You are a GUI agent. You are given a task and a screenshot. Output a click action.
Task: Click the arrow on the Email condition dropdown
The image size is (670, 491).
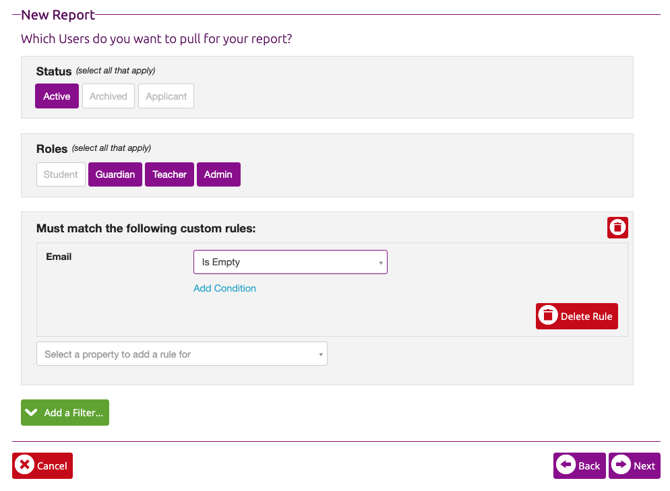coord(380,263)
